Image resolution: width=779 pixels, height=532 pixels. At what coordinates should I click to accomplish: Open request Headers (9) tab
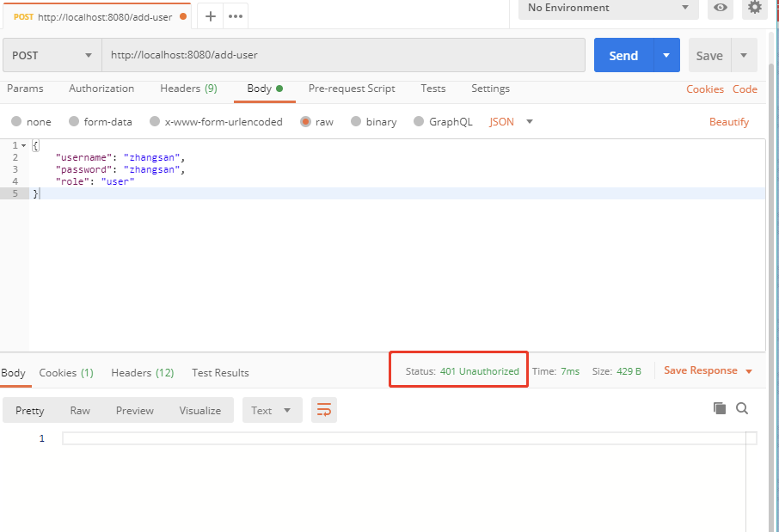pos(189,89)
